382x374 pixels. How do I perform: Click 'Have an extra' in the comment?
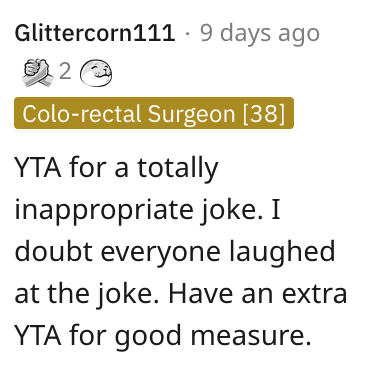pos(257,293)
